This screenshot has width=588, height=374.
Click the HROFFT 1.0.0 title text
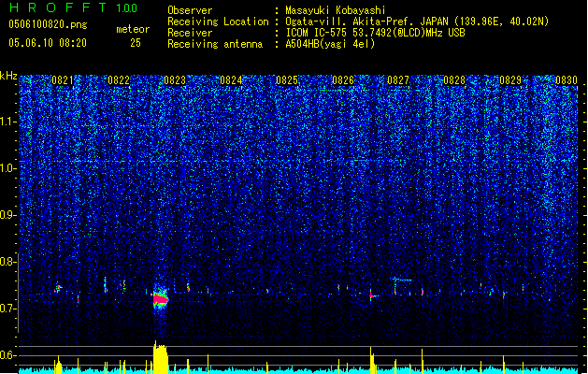tap(73, 7)
